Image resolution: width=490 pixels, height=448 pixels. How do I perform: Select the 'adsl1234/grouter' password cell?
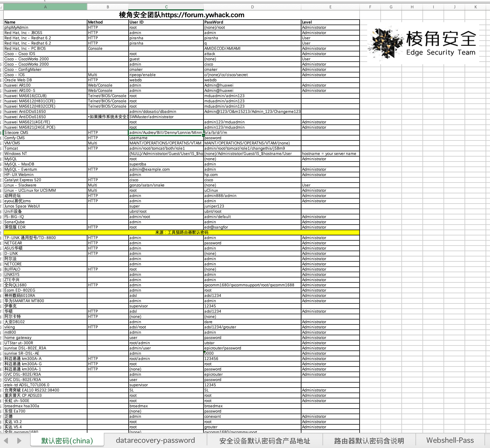[252, 327]
